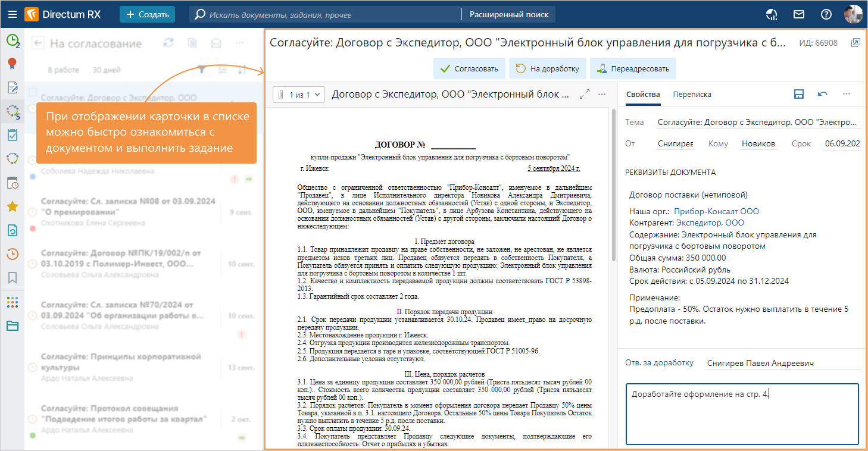The height and width of the screenshot is (451, 868).
Task: Click the undo arrow icon in properties panel
Action: coord(823,94)
